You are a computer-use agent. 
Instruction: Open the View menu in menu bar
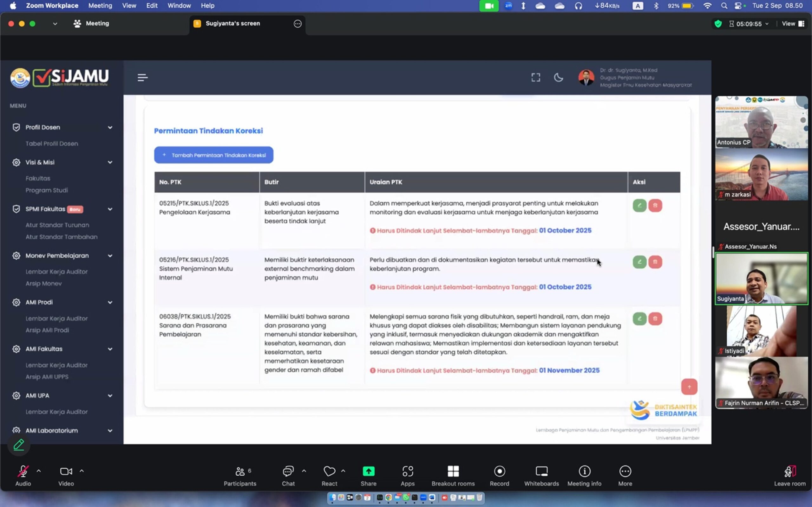[x=129, y=6]
